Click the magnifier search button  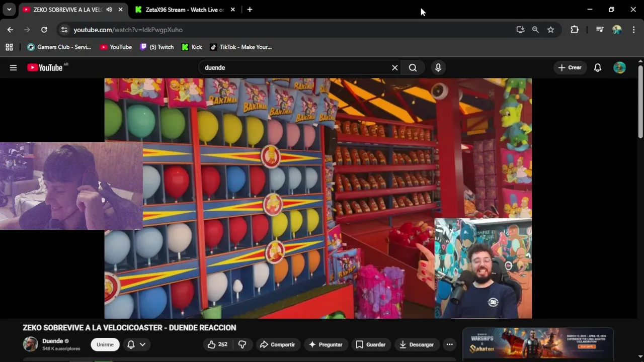413,67
